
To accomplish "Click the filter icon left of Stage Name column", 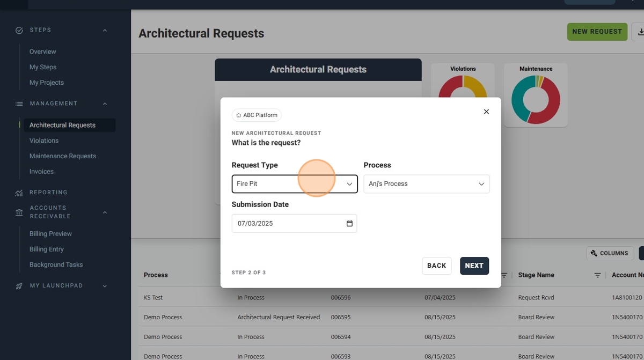I will [504, 275].
